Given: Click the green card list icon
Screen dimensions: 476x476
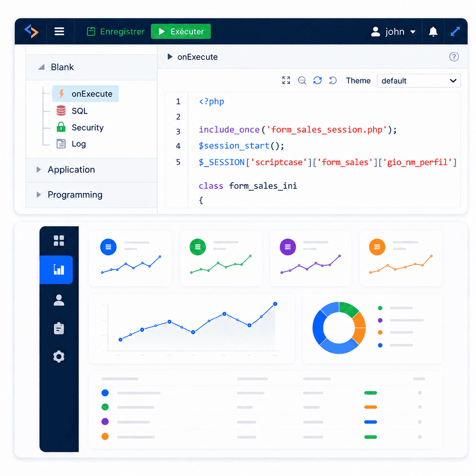Looking at the screenshot, I should pos(198,247).
